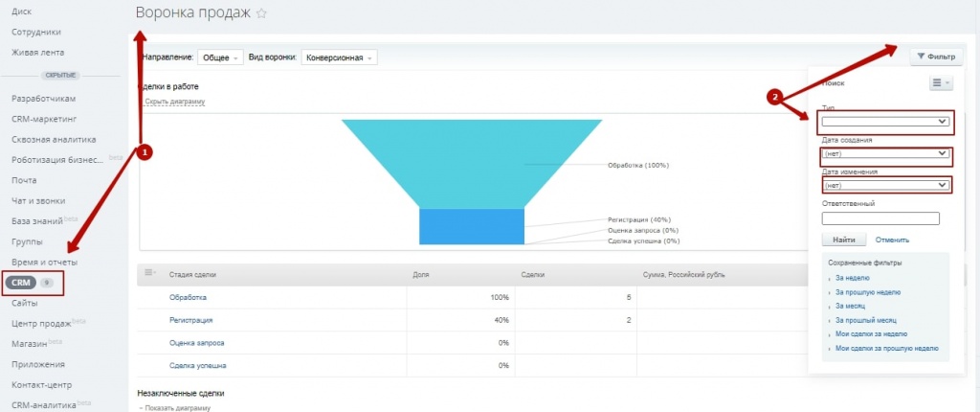Focus the Ответственный input field
Image resolution: width=980 pixels, height=412 pixels.
(880, 218)
